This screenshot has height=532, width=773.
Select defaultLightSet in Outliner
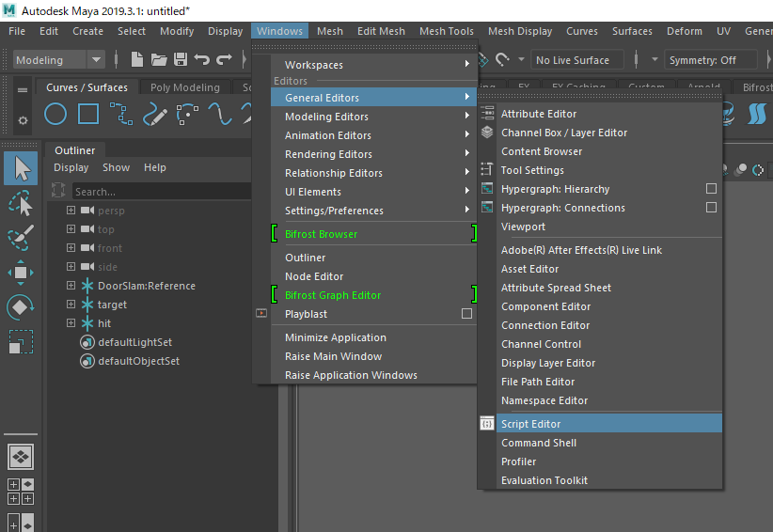tap(134, 342)
